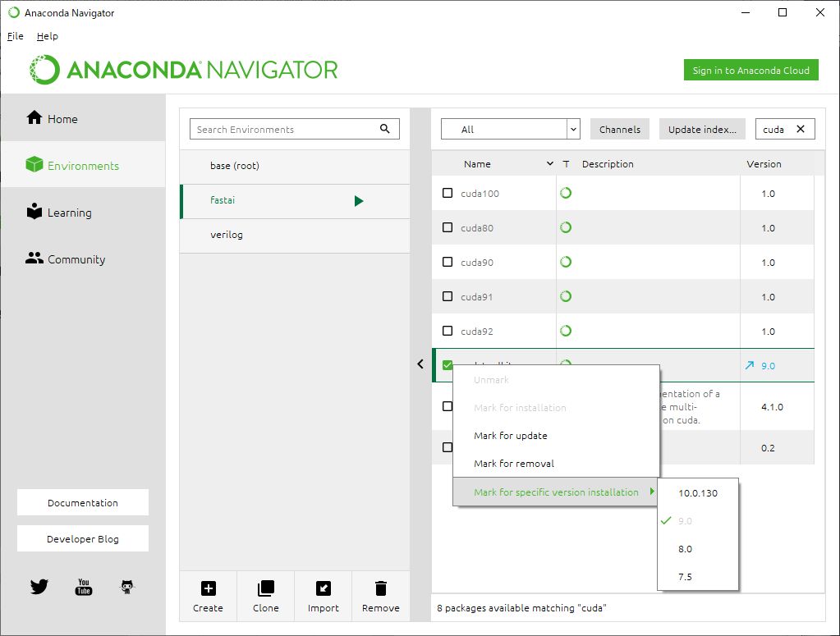840x636 pixels.
Task: Click the cuda92 package name
Action: (x=477, y=332)
